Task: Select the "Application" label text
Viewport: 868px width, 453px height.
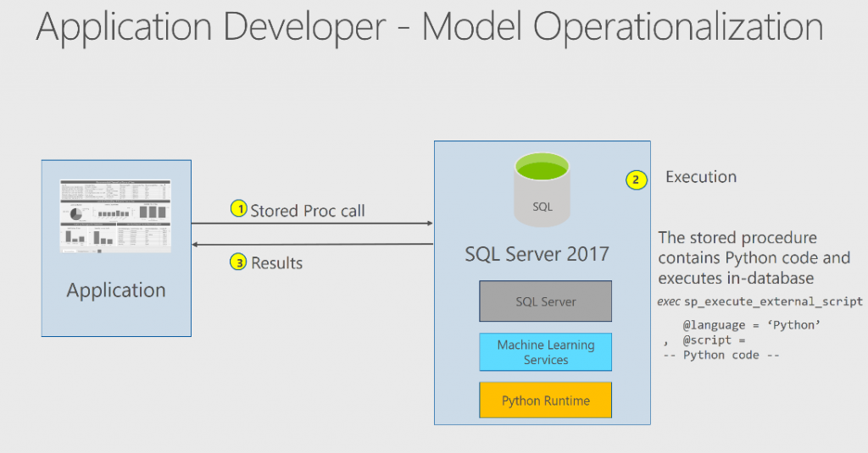Action: click(116, 290)
